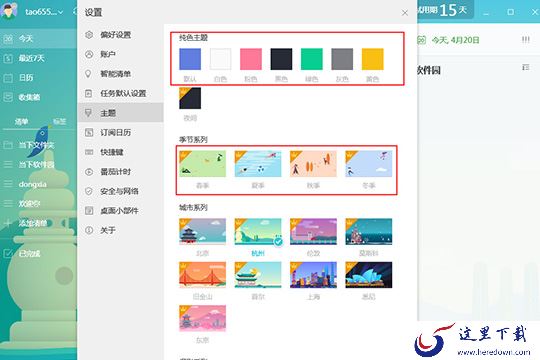This screenshot has height=360, width=540.
Task: Switch to the 标签 tab
Action: (59, 121)
